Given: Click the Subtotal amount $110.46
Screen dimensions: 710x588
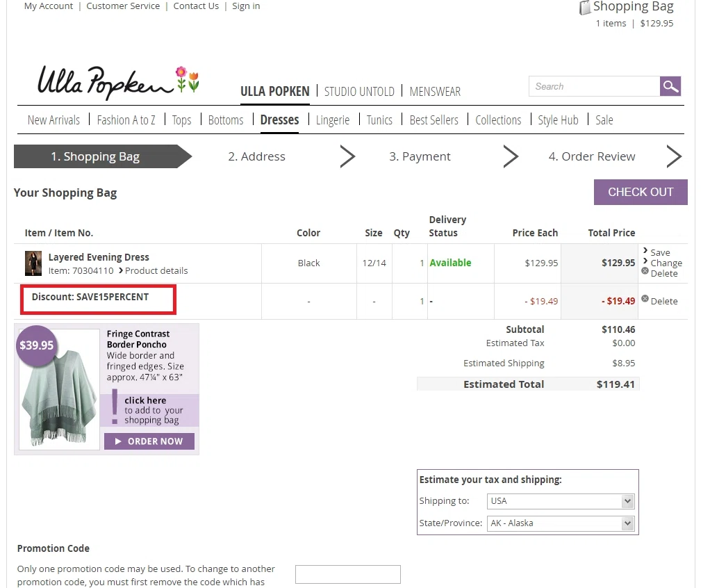Looking at the screenshot, I should click(x=618, y=329).
